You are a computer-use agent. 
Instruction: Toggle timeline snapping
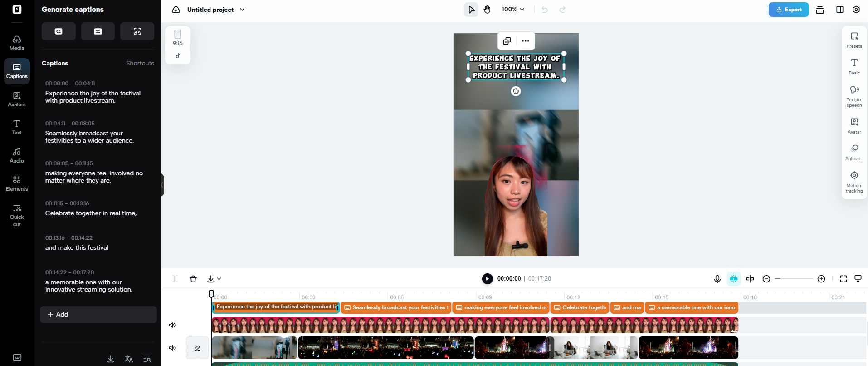(x=734, y=279)
